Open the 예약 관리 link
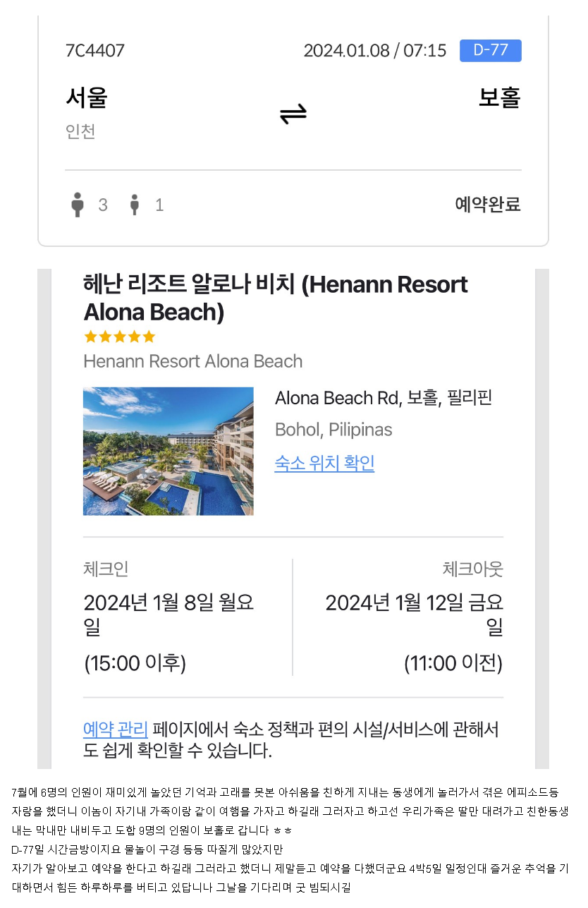This screenshot has width=588, height=908. (x=115, y=729)
